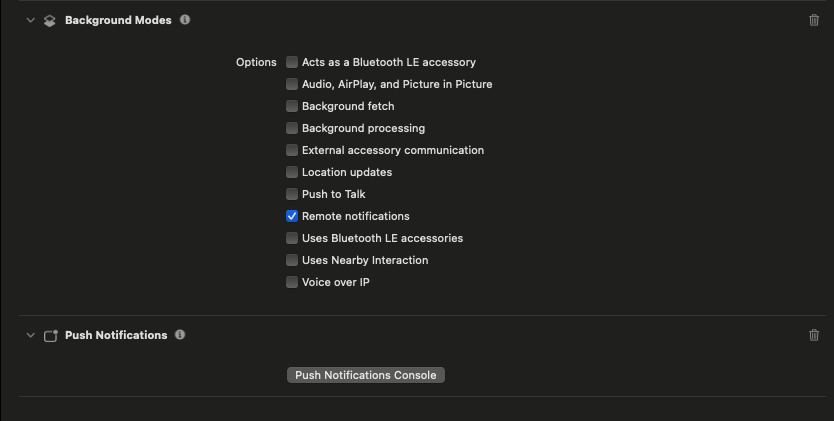Check the Background processing option

click(x=292, y=128)
